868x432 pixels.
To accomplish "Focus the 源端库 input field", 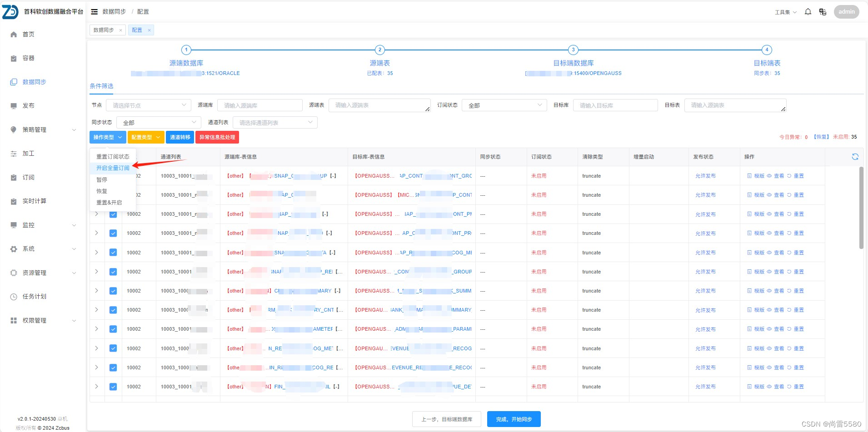I will tap(260, 105).
